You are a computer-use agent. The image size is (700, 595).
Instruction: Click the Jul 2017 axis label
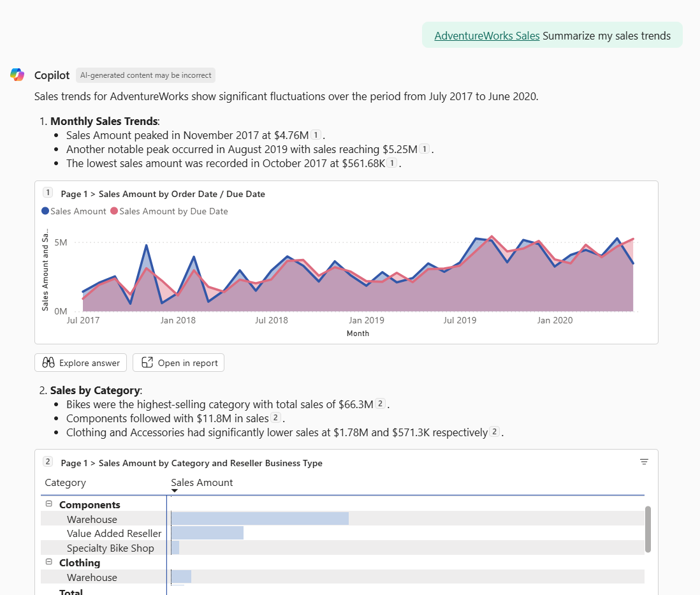(83, 320)
